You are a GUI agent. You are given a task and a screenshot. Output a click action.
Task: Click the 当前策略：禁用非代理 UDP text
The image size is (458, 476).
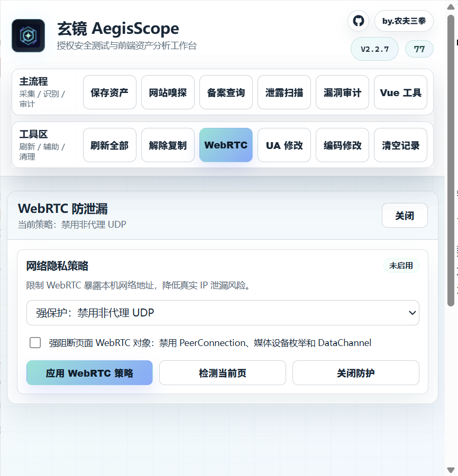72,225
